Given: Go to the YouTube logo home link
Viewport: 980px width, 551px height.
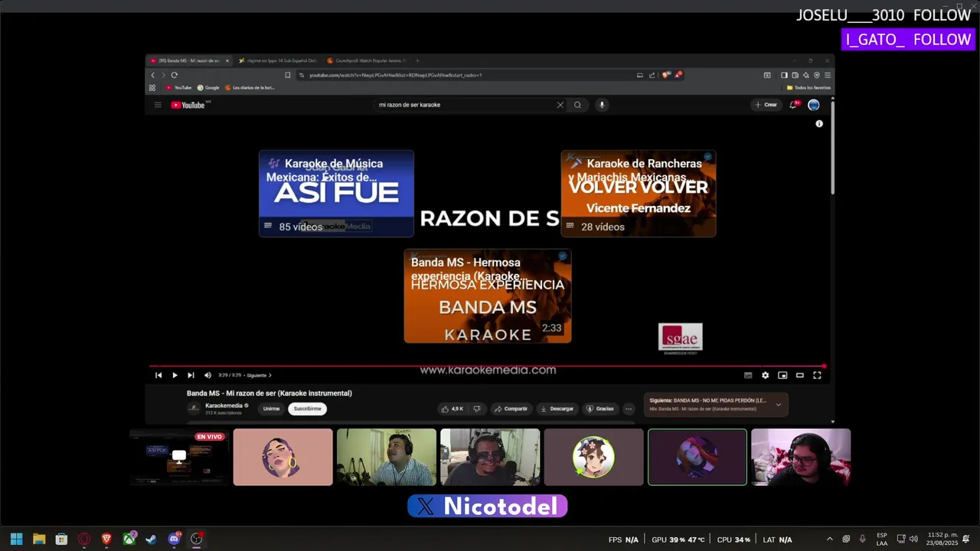Looking at the screenshot, I should point(188,105).
